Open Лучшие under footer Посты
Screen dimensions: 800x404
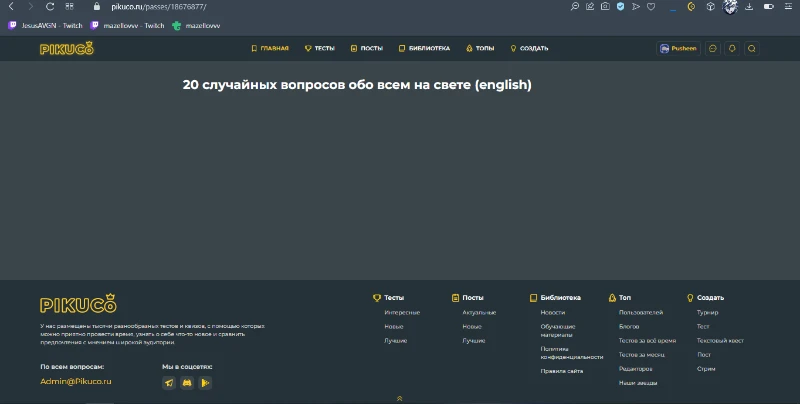click(x=474, y=341)
